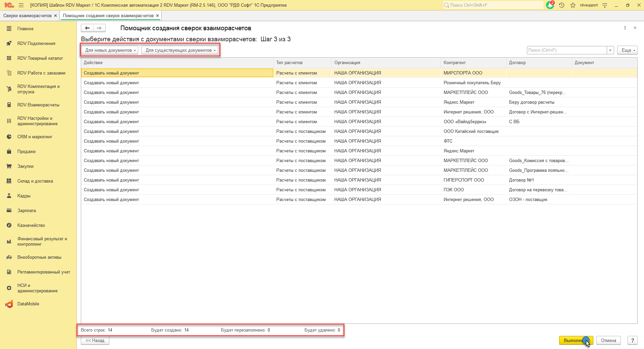The image size is (644, 349).
Task: Open the three-dot form options menu
Action: point(625,28)
